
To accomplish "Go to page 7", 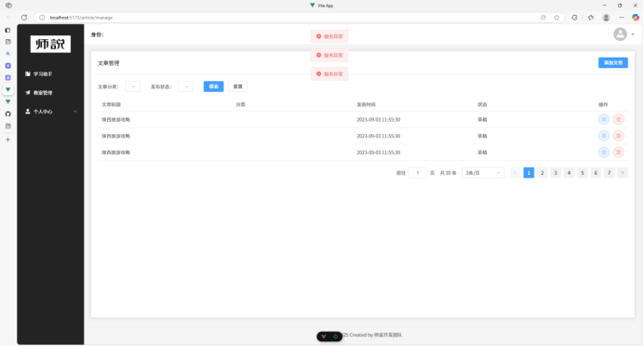I will tap(609, 173).
